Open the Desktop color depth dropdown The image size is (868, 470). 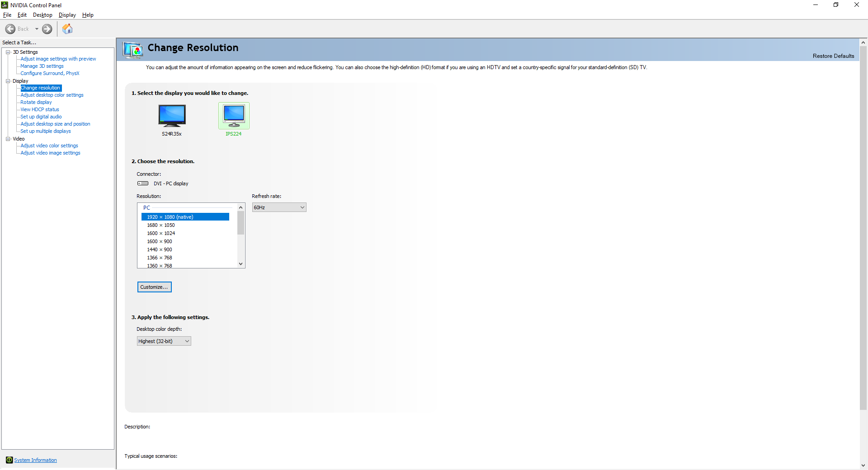(164, 341)
